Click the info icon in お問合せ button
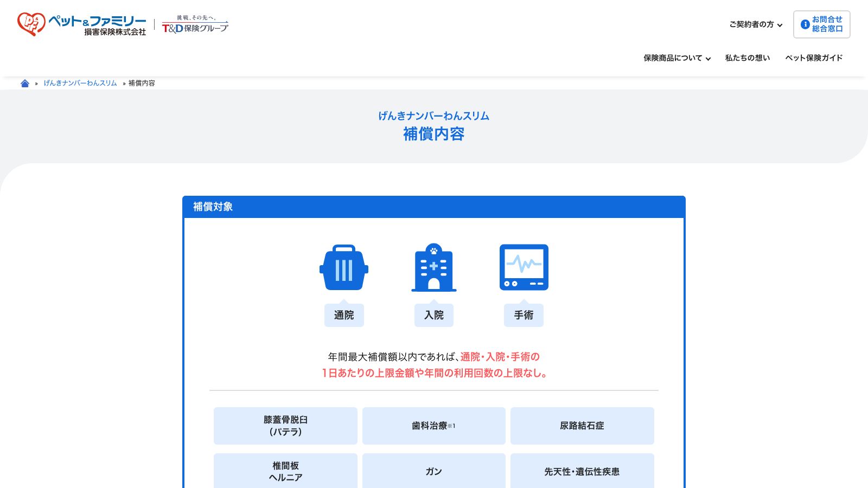This screenshot has width=868, height=488. pos(805,24)
